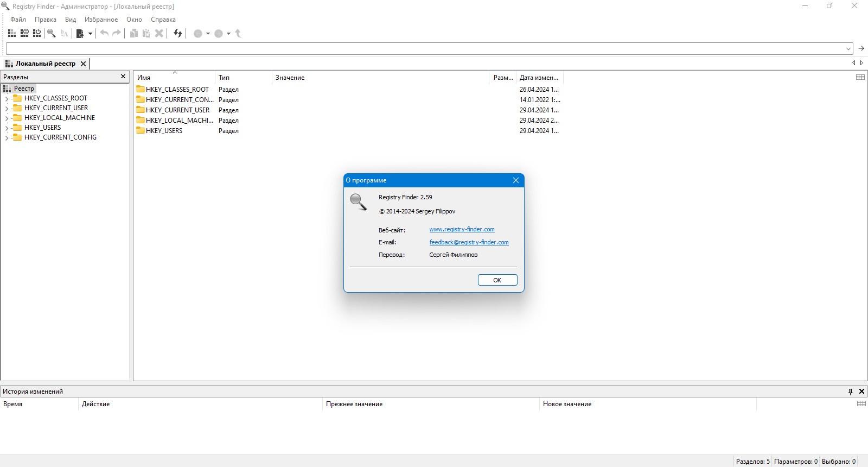
Task: Click the refresh arrows toolbar icon
Action: point(178,34)
